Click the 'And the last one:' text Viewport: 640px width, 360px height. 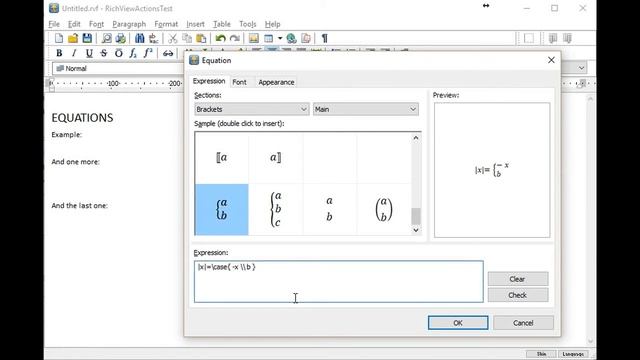click(80, 206)
